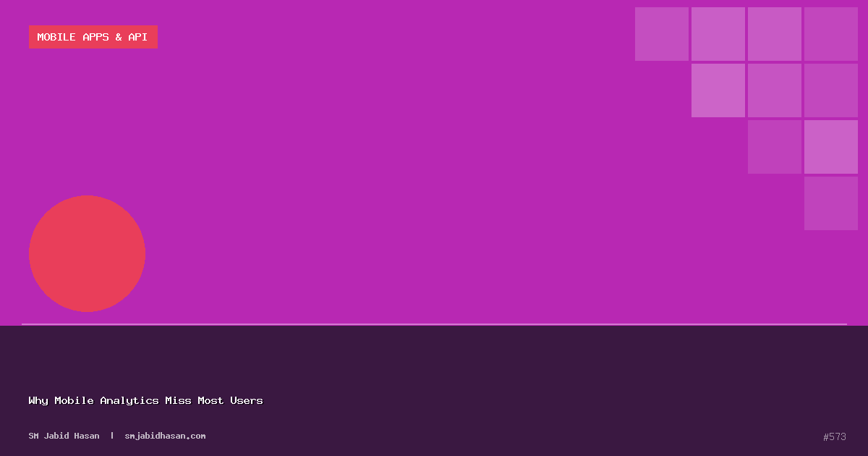Choose the single square in the grid's bottom row
This screenshot has height=456, width=868.
pos(830,203)
